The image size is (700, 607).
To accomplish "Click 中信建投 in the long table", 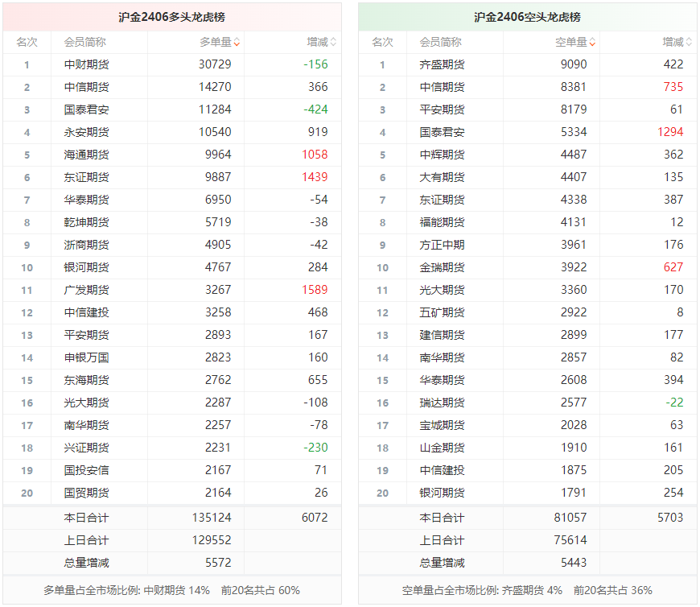I will [86, 312].
